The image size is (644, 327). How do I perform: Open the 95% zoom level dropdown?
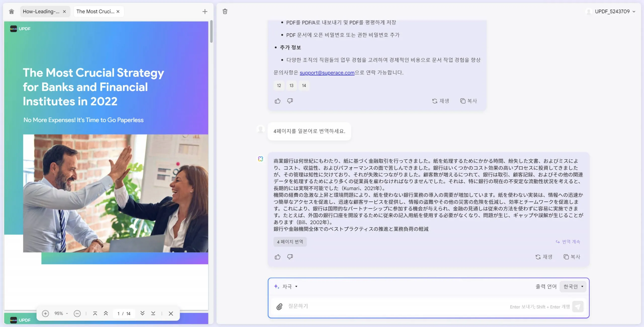[x=61, y=313]
